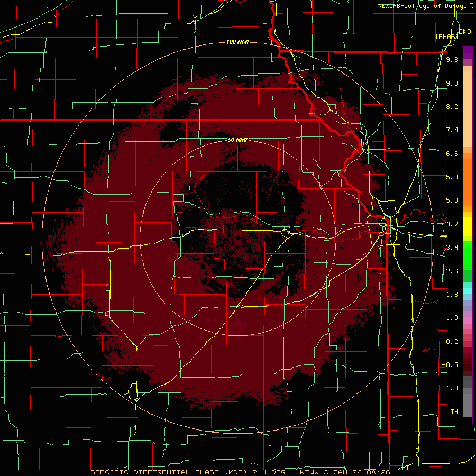Image resolution: width=476 pixels, height=476 pixels.
Task: Click the 2.6 value on the color scale
Action: (452, 271)
